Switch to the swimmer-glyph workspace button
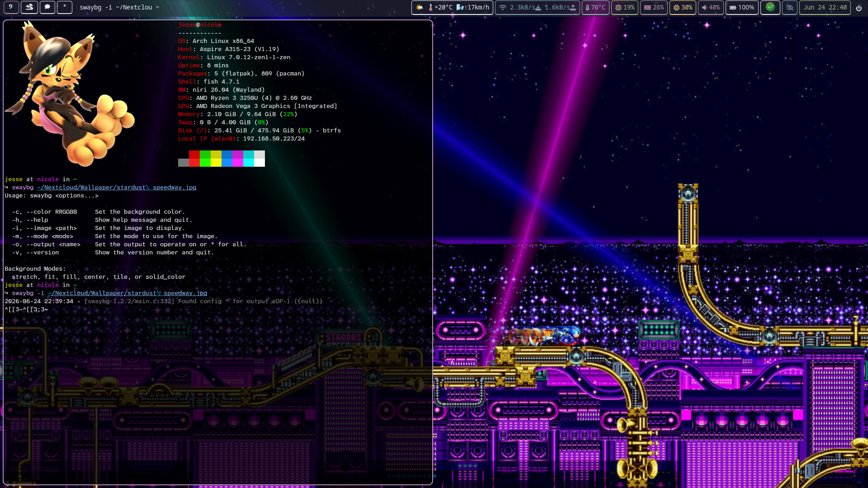The image size is (868, 488). [x=29, y=7]
